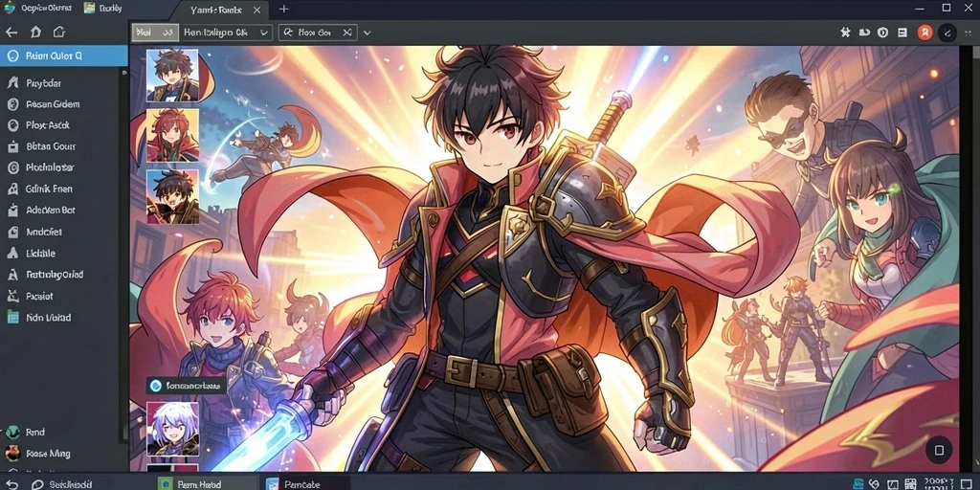The width and height of the screenshot is (980, 490).
Task: Open the highlighted selector left of the dropdown
Action: [155, 33]
